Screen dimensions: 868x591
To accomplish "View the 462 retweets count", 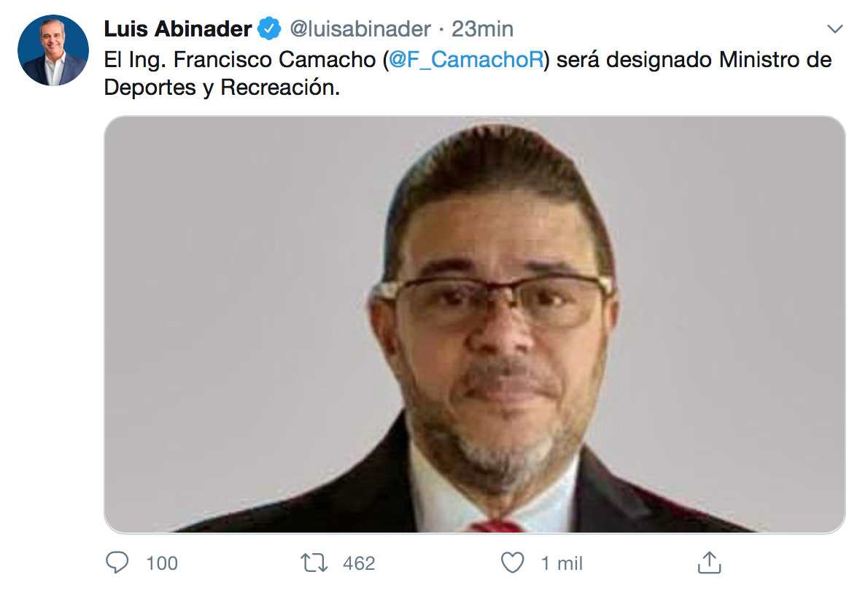I will pyautogui.click(x=359, y=563).
